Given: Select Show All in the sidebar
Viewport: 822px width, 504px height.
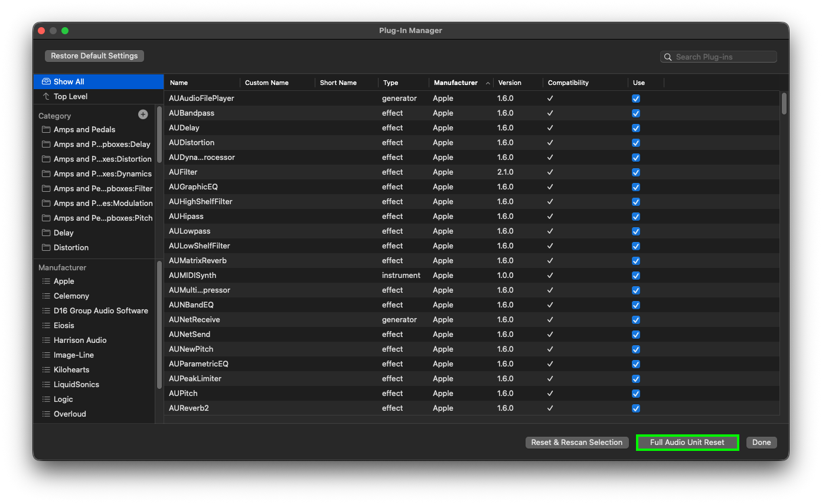Looking at the screenshot, I should (x=99, y=81).
